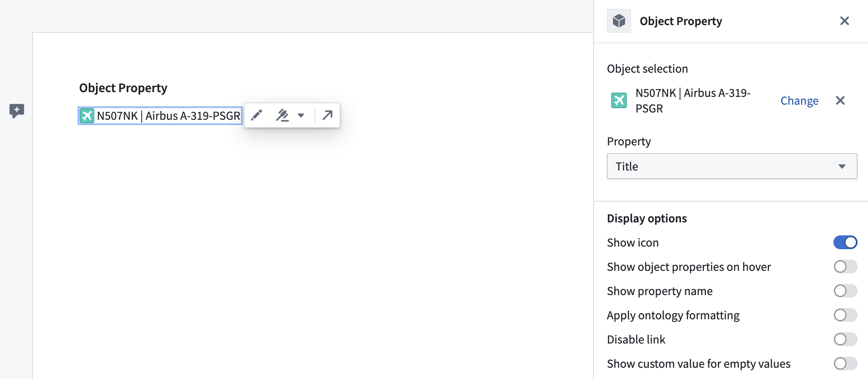
Task: Enable the Disable link toggle
Action: click(x=845, y=339)
